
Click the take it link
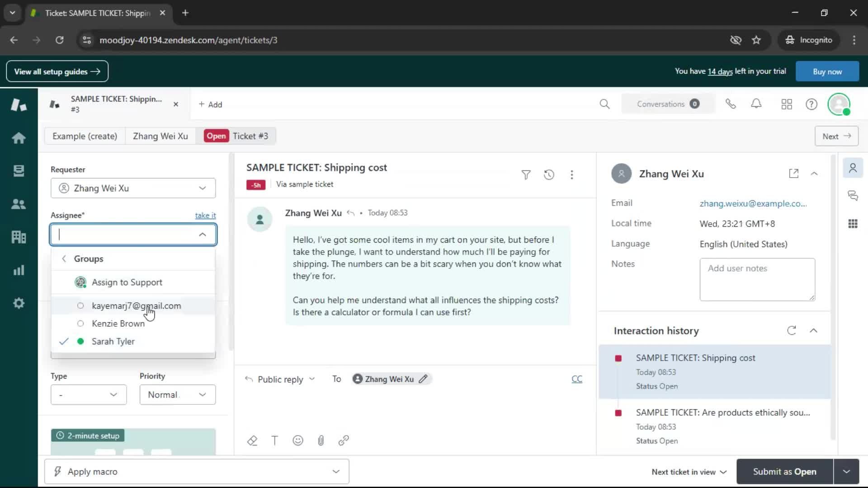205,216
